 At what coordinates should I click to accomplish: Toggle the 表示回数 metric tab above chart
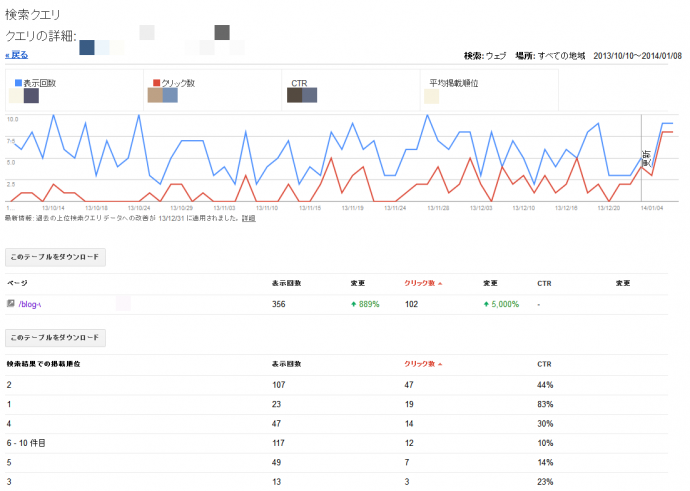(x=74, y=90)
